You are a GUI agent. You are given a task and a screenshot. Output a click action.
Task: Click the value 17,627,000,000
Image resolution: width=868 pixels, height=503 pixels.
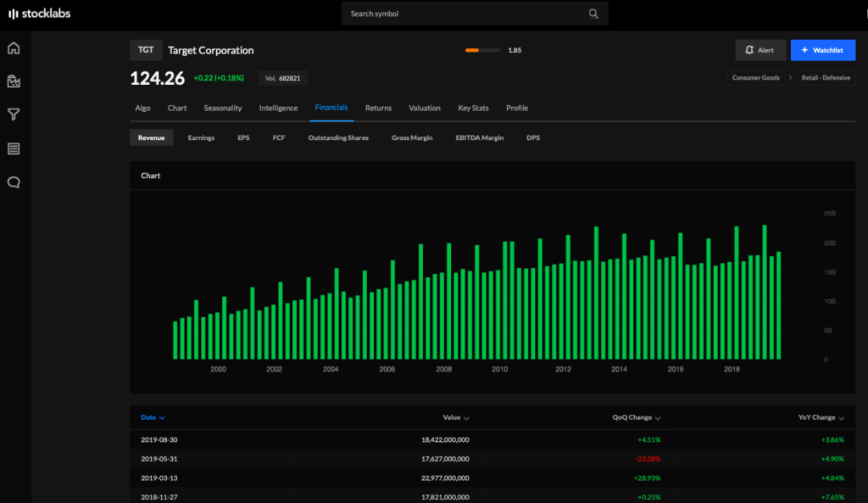click(x=445, y=459)
